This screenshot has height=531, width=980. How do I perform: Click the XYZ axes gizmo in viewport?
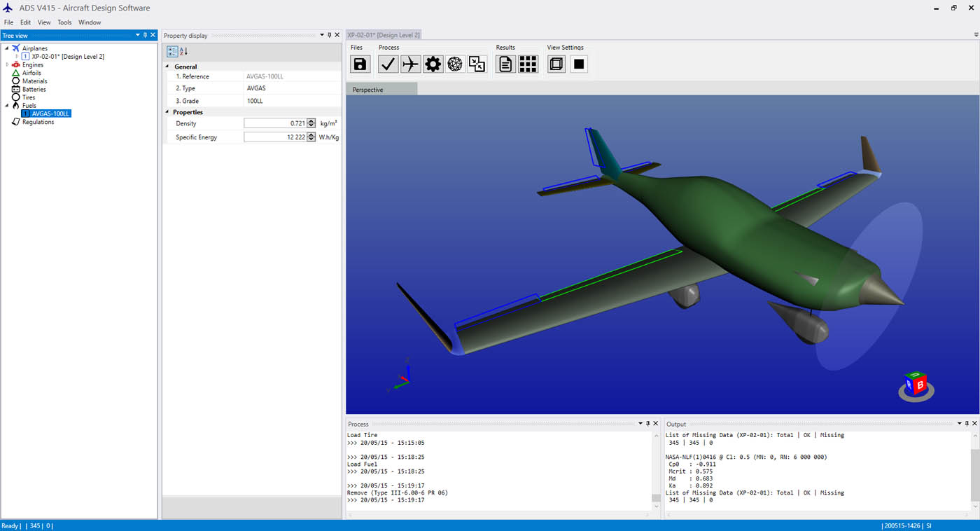399,375
